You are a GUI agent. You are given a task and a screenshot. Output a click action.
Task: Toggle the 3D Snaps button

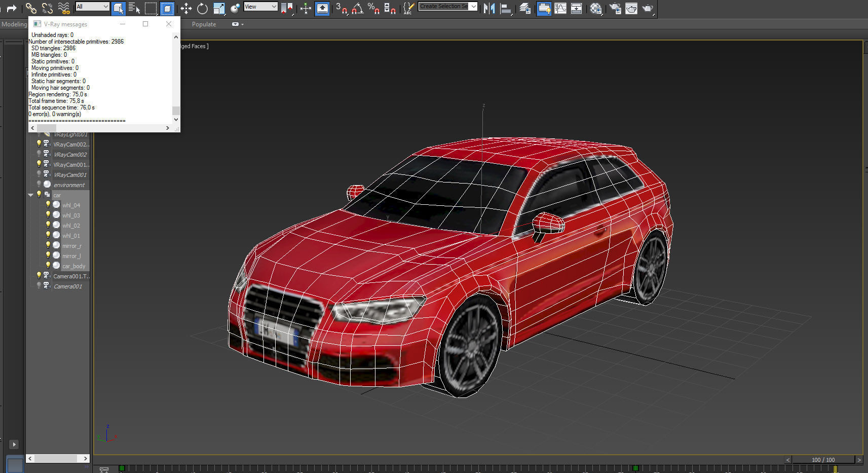point(342,8)
